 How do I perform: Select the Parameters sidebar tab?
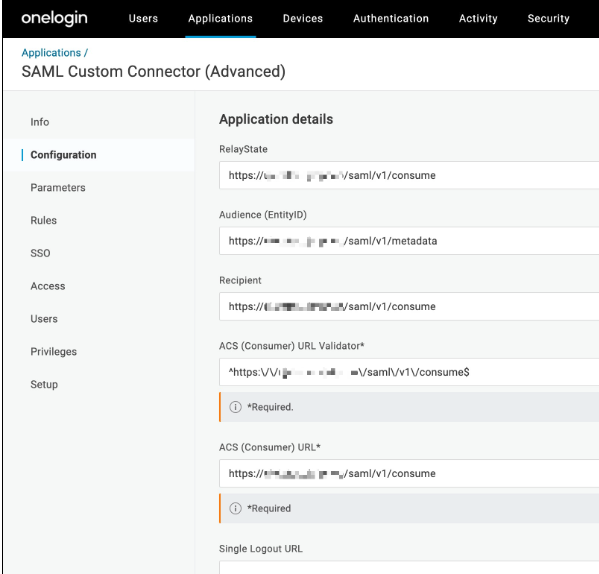coord(58,188)
